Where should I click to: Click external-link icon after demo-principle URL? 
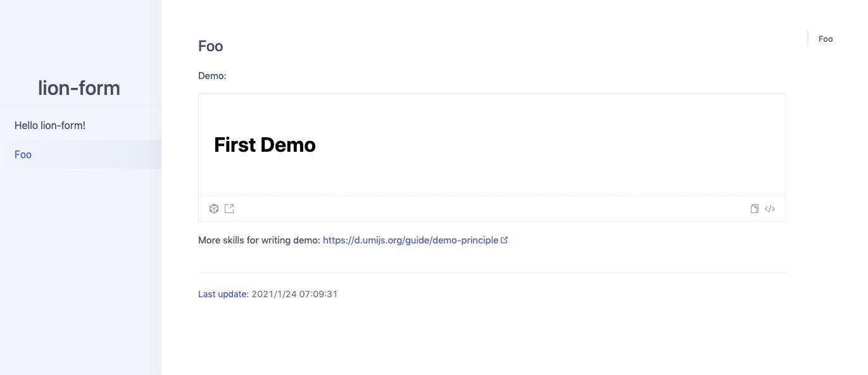[505, 240]
